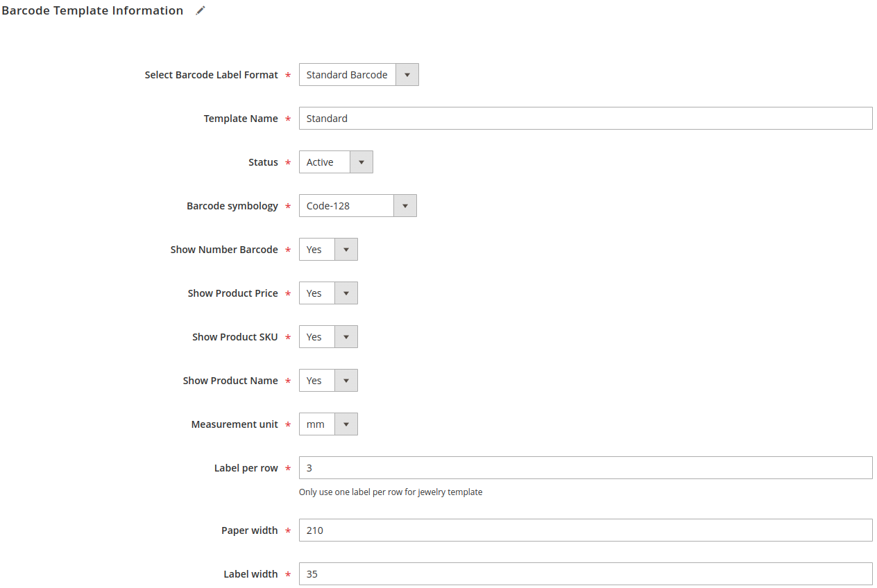Screen dimensions: 877x588
Task: Open the Show Product Name dropdown
Action: point(328,381)
